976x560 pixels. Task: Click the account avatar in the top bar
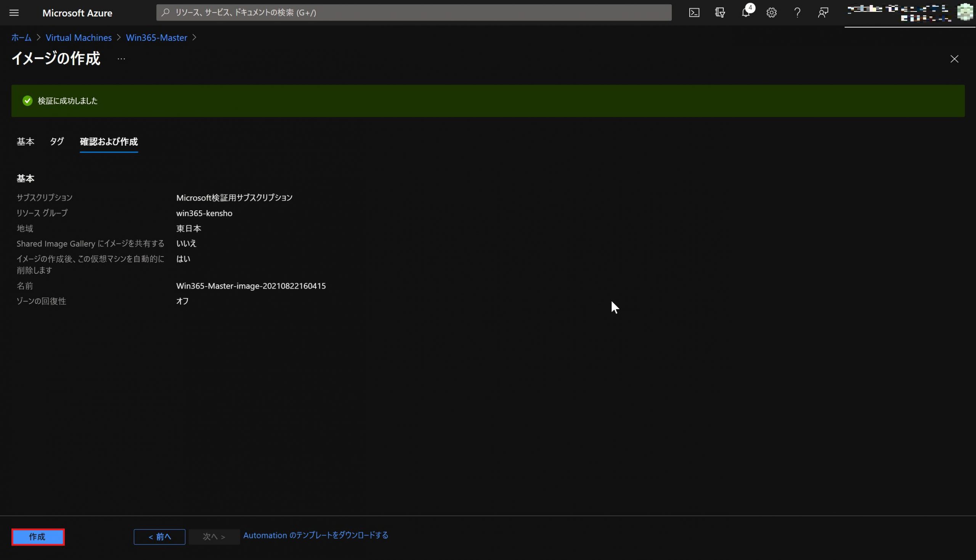click(x=965, y=12)
